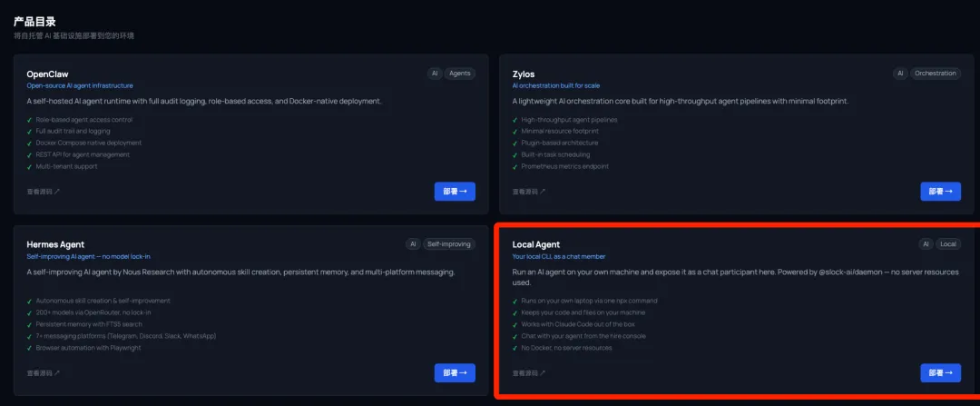Click 'Built-in task scheduling' feature

(x=555, y=154)
